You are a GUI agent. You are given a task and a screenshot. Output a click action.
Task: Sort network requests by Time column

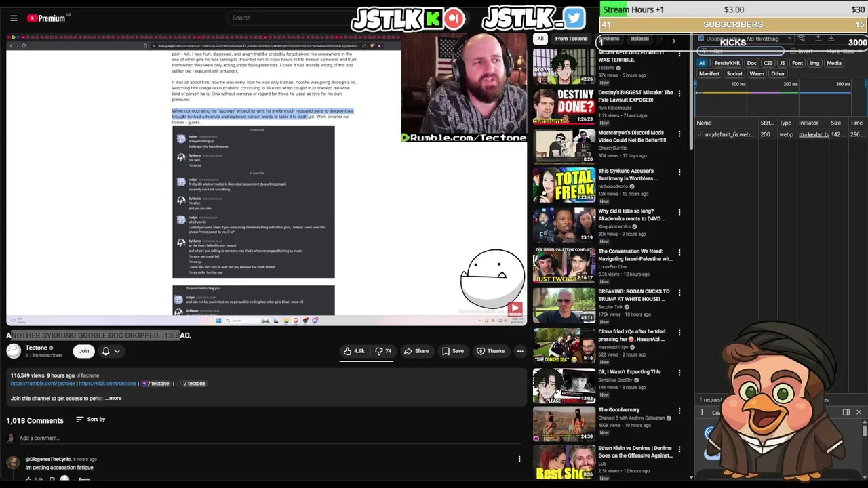point(856,123)
